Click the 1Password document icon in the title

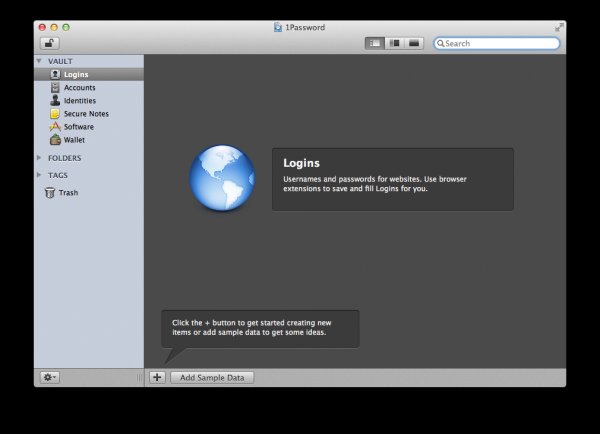click(278, 27)
